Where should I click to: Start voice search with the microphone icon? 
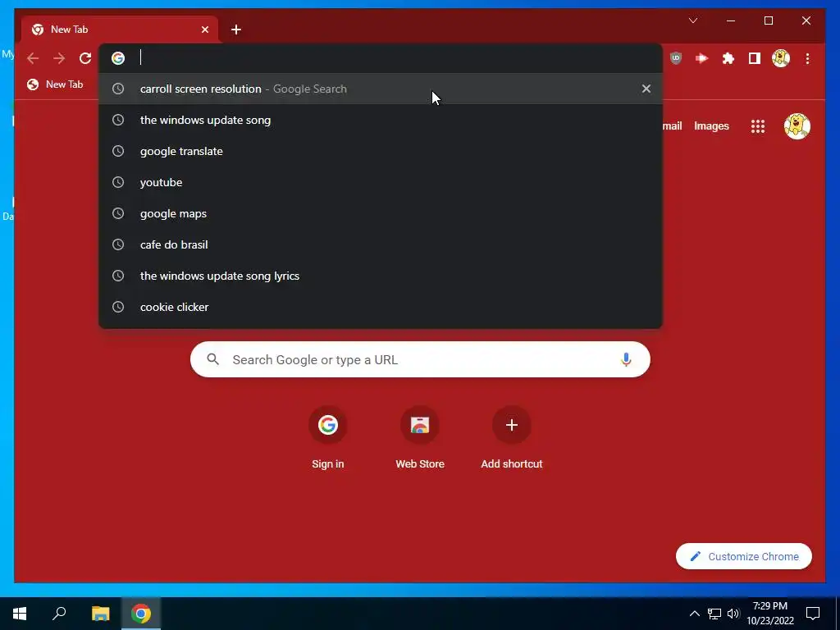point(626,359)
